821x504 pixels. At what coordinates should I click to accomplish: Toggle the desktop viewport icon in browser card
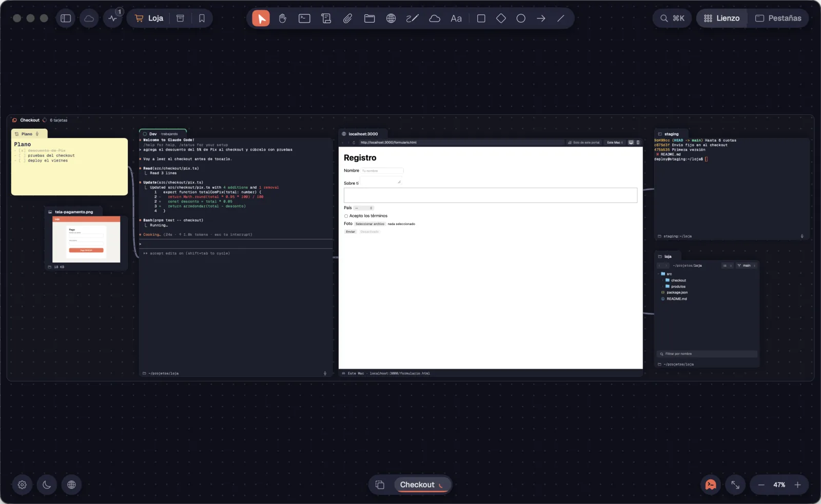631,143
